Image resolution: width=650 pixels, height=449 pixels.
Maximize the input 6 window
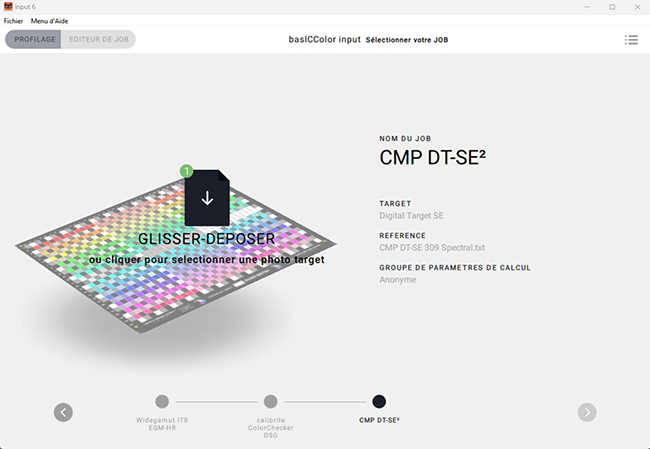click(612, 7)
